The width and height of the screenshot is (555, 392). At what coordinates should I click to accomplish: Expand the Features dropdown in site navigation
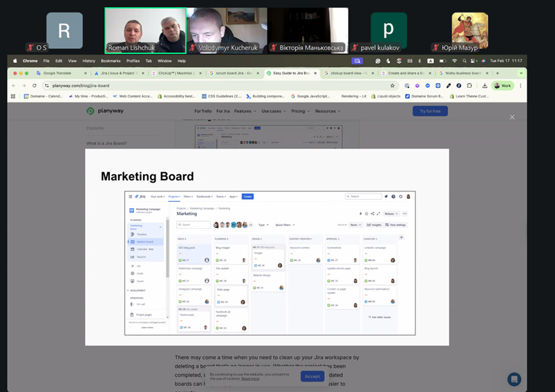point(244,111)
